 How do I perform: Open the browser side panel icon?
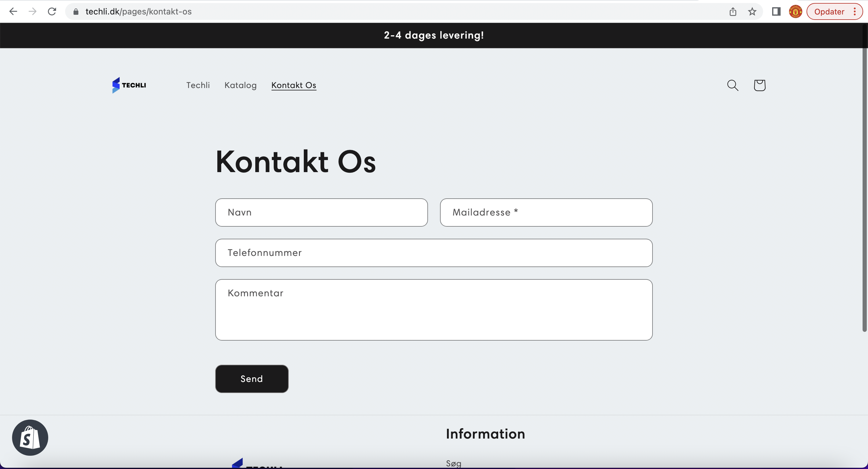(x=776, y=11)
